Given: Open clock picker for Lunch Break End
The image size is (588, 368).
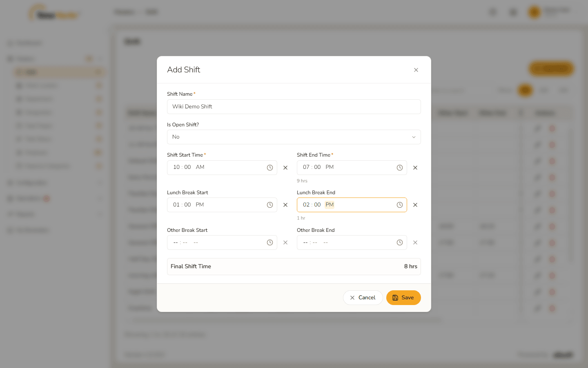Looking at the screenshot, I should [400, 205].
